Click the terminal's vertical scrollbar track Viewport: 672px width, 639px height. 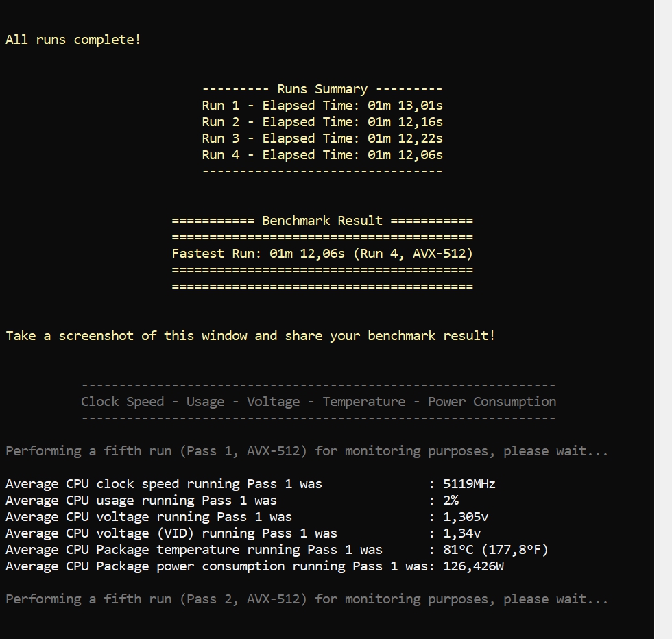[663, 319]
